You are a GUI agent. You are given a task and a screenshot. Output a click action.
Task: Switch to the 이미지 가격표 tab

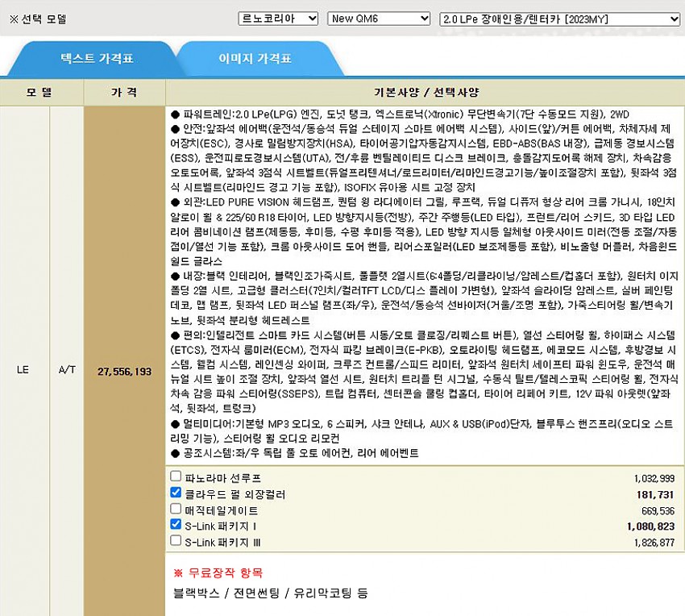255,59
